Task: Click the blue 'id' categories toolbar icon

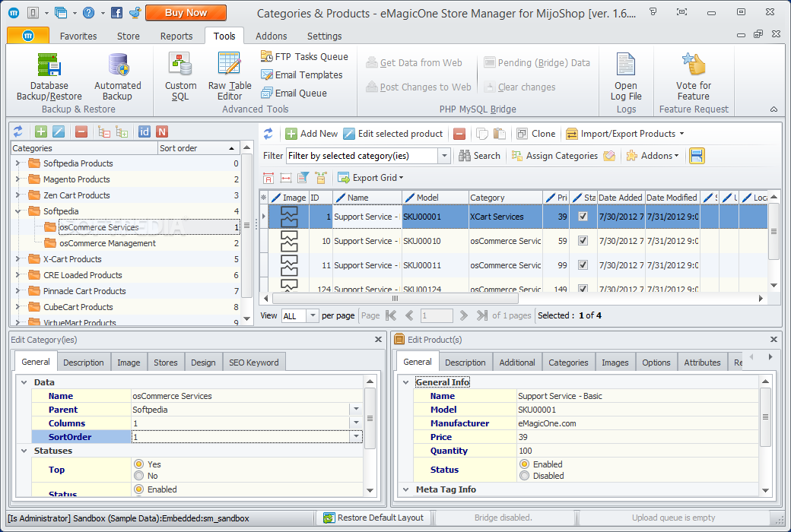Action: click(x=145, y=131)
